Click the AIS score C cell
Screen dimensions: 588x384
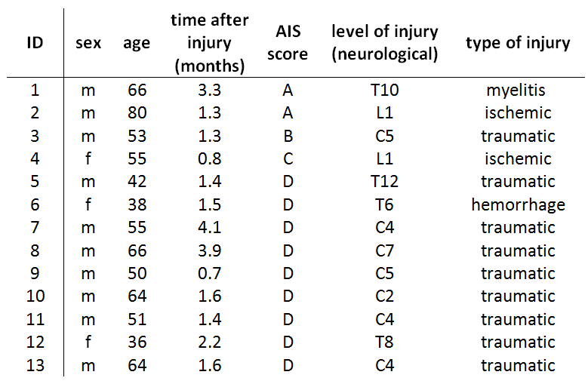tap(288, 159)
